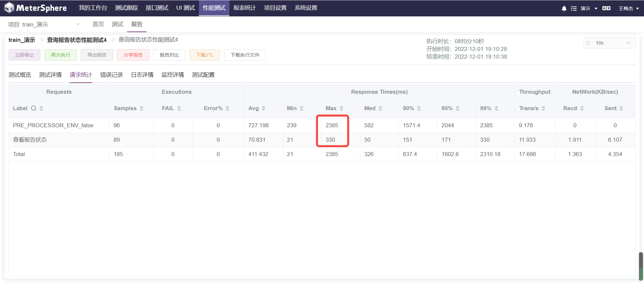Open the task center checklist icon
Image resolution: width=644 pixels, height=286 pixels.
pos(574,8)
